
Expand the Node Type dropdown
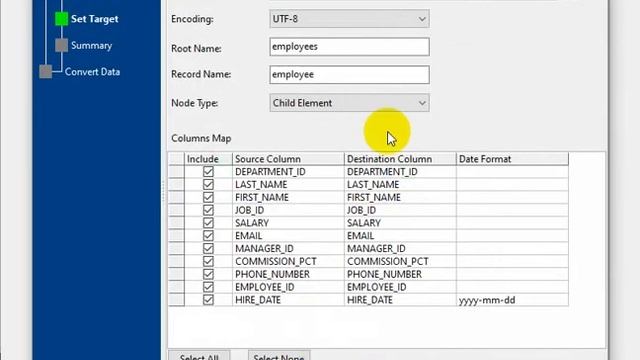pos(349,103)
